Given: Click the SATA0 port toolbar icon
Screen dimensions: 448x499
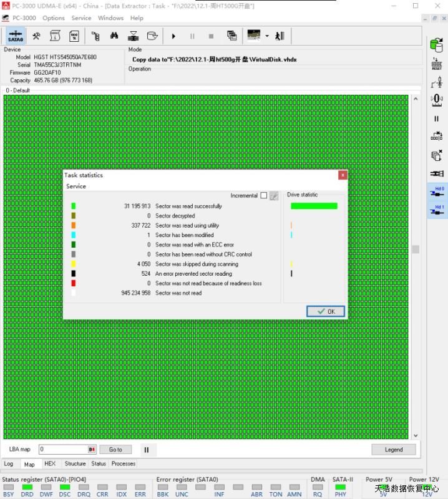Looking at the screenshot, I should tap(16, 36).
